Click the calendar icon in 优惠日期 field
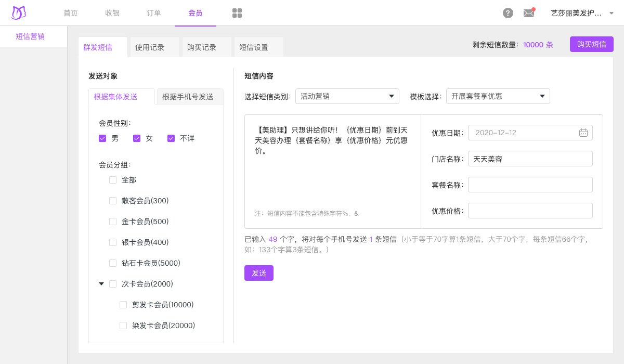The width and height of the screenshot is (624, 364). [x=583, y=133]
